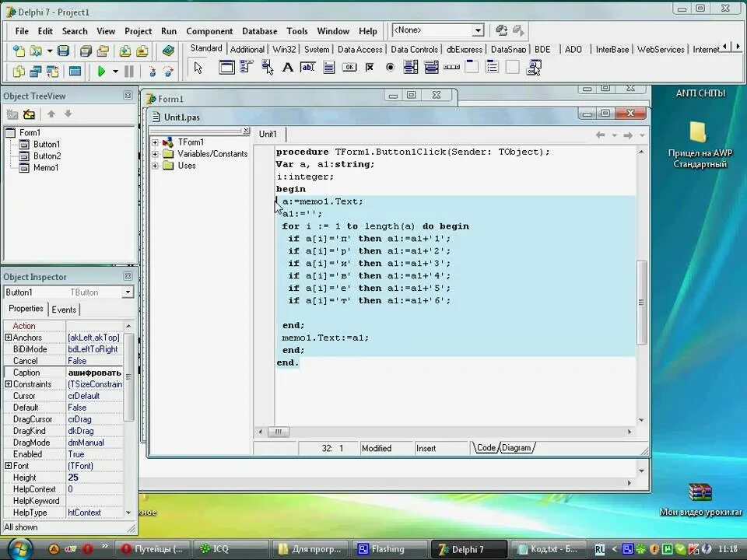
Task: Click the New items toolbar icon
Action: pos(19,51)
